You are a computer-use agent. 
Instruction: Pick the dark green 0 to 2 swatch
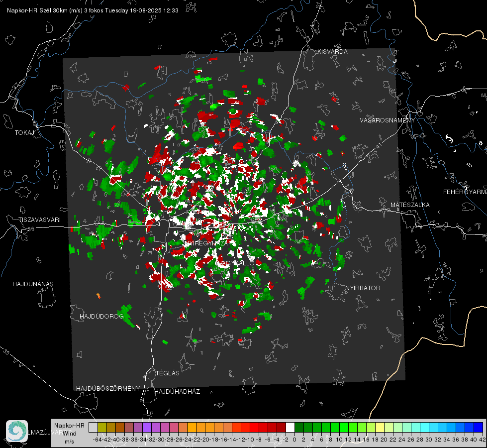[299, 427]
